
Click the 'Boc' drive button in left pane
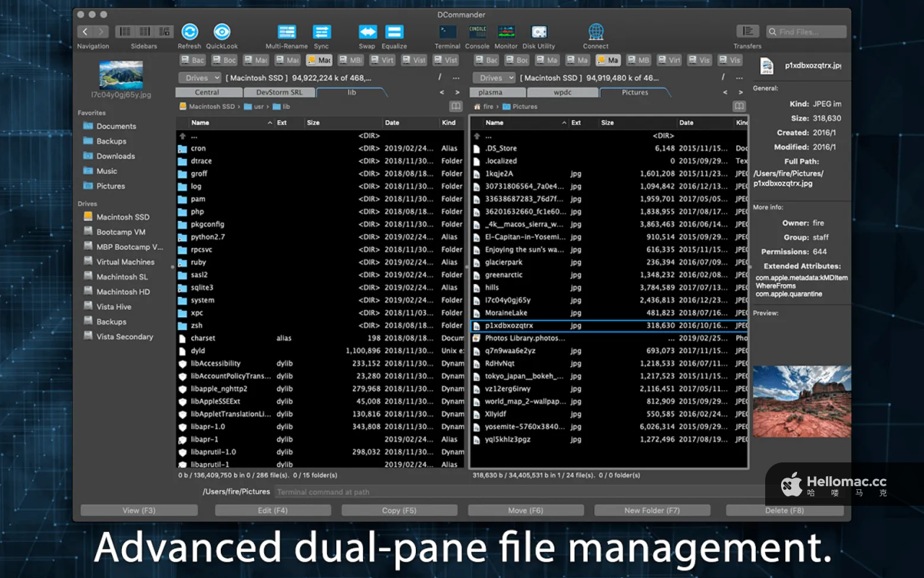click(x=225, y=60)
